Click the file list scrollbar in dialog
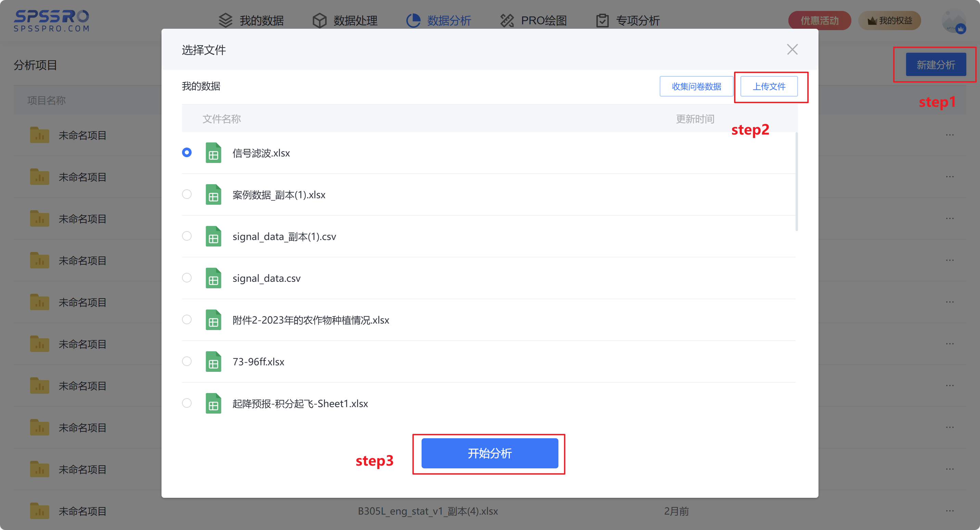 point(797,181)
